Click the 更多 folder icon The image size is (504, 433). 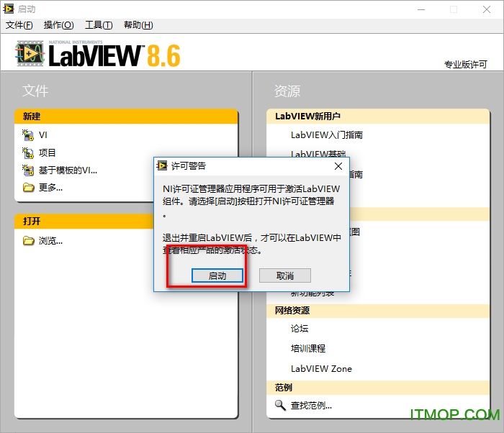click(x=28, y=187)
